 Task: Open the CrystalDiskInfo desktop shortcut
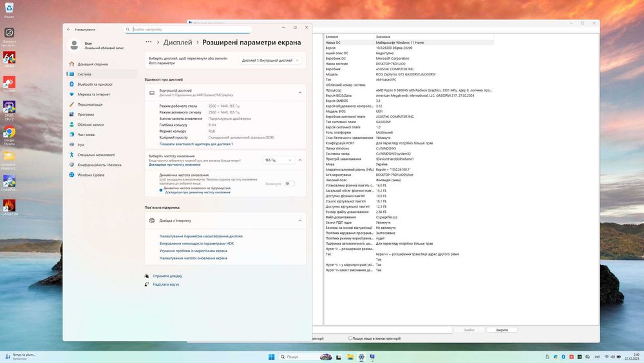pos(9,183)
